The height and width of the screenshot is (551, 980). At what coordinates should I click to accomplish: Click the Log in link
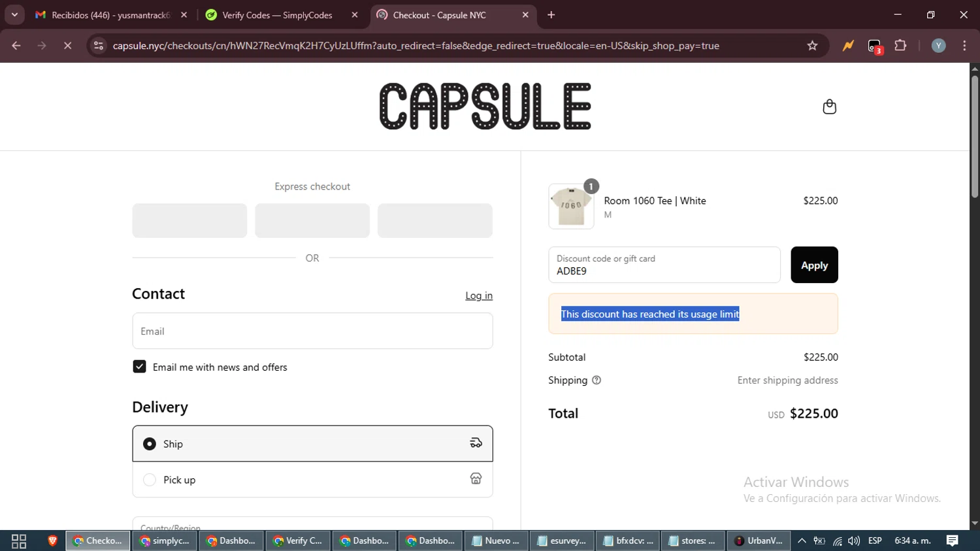(x=479, y=295)
